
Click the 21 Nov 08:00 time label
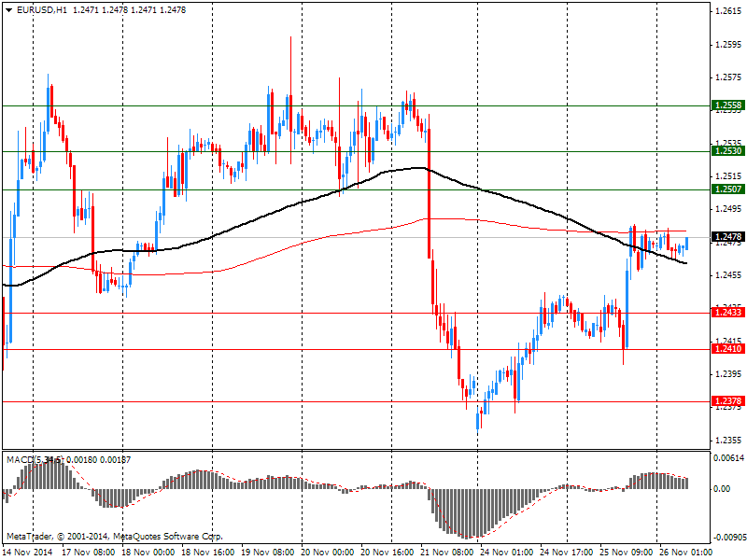[x=447, y=553]
